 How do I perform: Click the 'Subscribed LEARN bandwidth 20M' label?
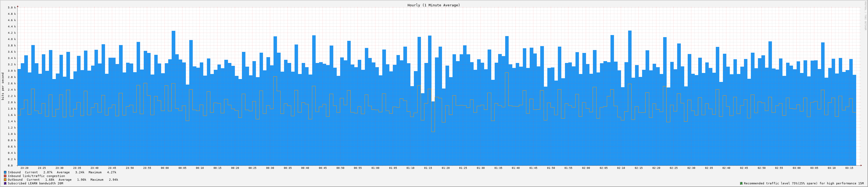tap(35, 183)
